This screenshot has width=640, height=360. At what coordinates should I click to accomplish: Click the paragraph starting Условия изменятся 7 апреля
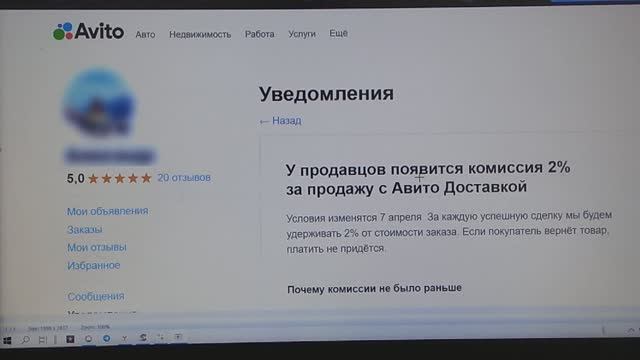(449, 232)
